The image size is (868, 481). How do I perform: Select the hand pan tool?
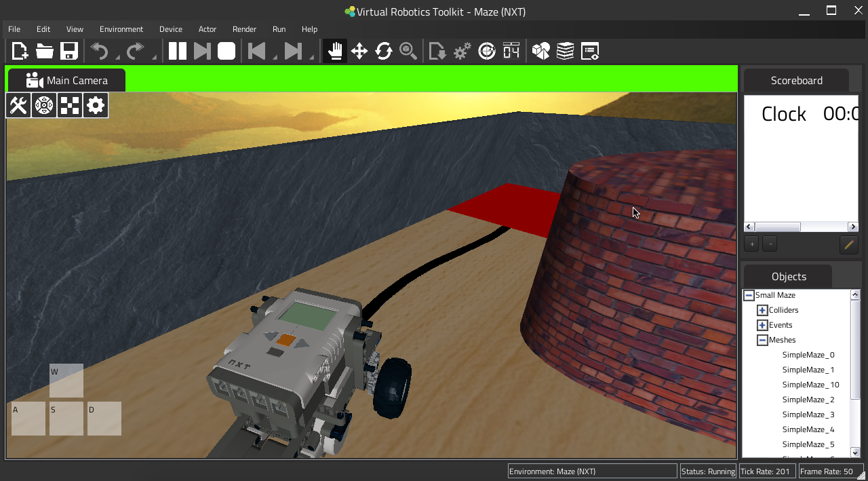click(334, 52)
